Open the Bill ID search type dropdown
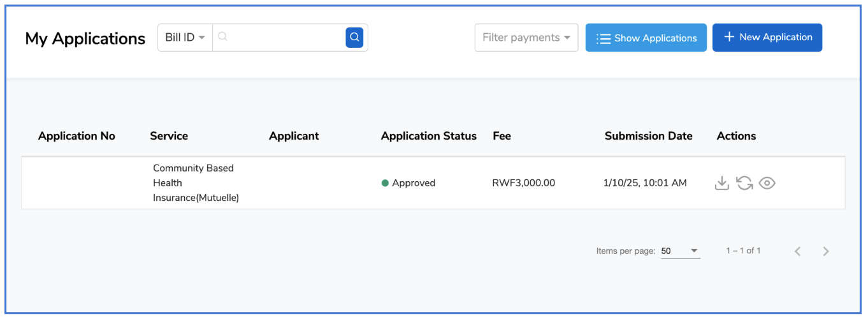Image resolution: width=868 pixels, height=319 pixels. [185, 37]
